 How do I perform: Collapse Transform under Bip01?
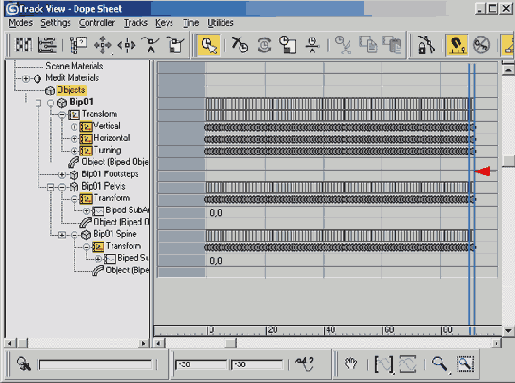tap(62, 115)
